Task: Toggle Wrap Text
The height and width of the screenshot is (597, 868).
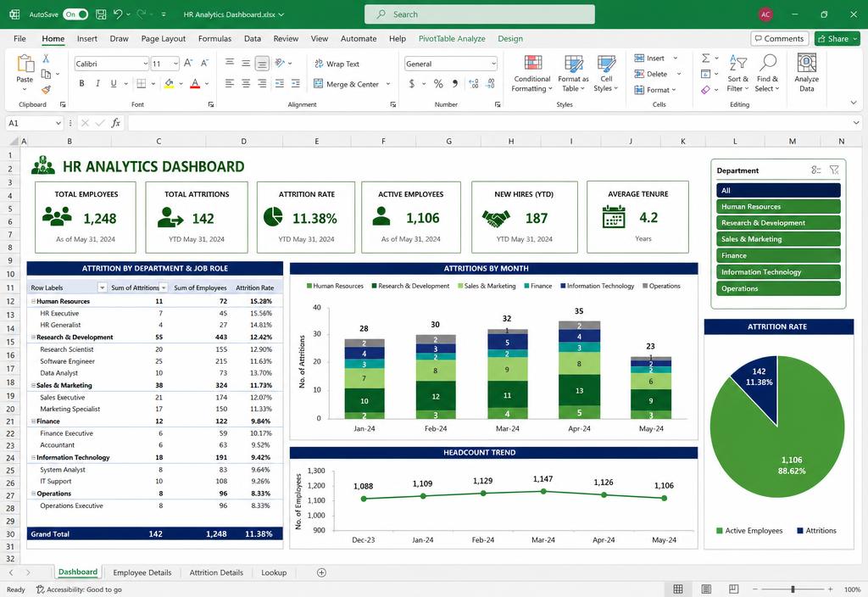Action: [337, 64]
